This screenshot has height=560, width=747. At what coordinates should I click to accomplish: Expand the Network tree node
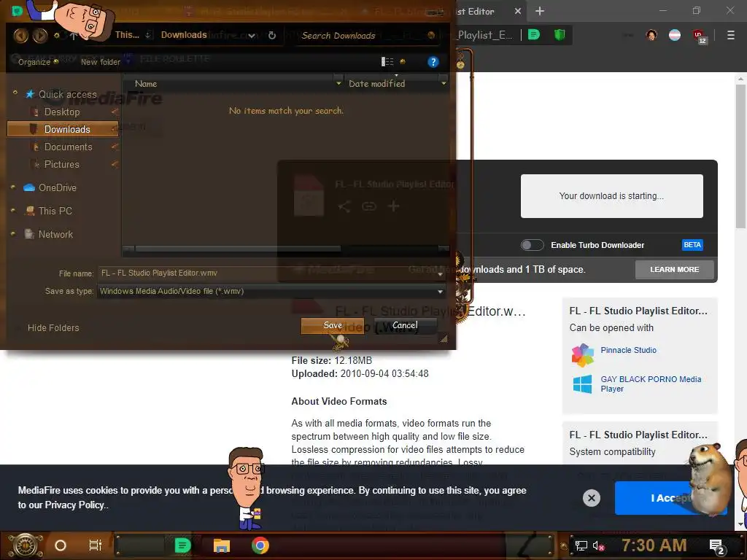[x=13, y=233]
